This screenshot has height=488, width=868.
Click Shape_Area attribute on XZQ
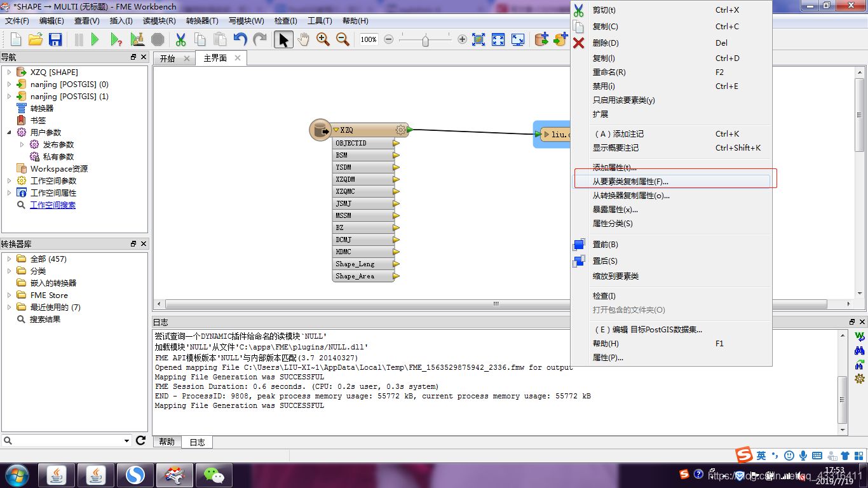coord(363,276)
